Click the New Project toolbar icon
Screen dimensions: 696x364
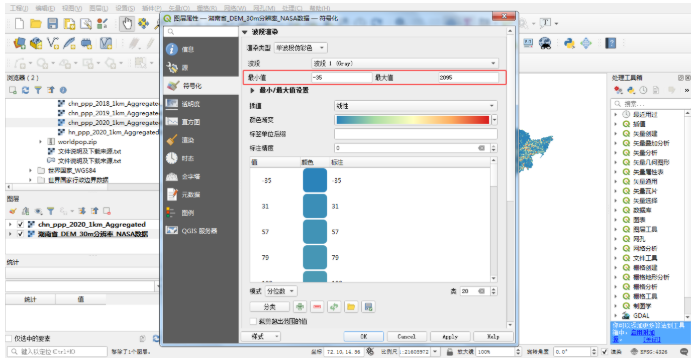(x=19, y=23)
